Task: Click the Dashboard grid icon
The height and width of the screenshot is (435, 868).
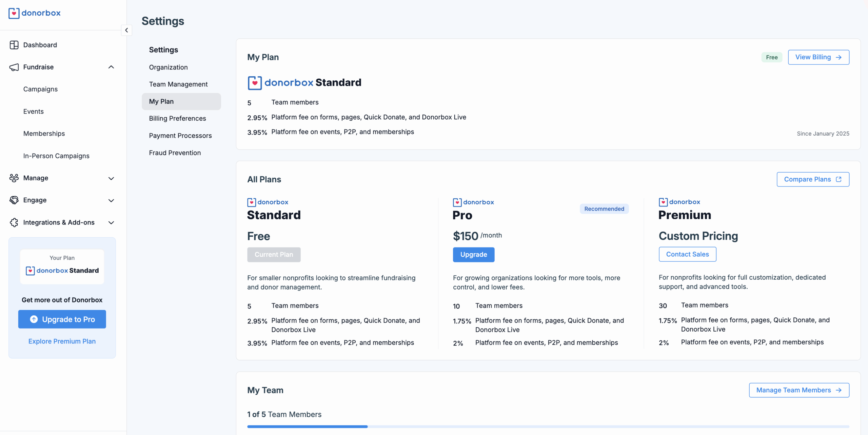Action: coord(14,45)
